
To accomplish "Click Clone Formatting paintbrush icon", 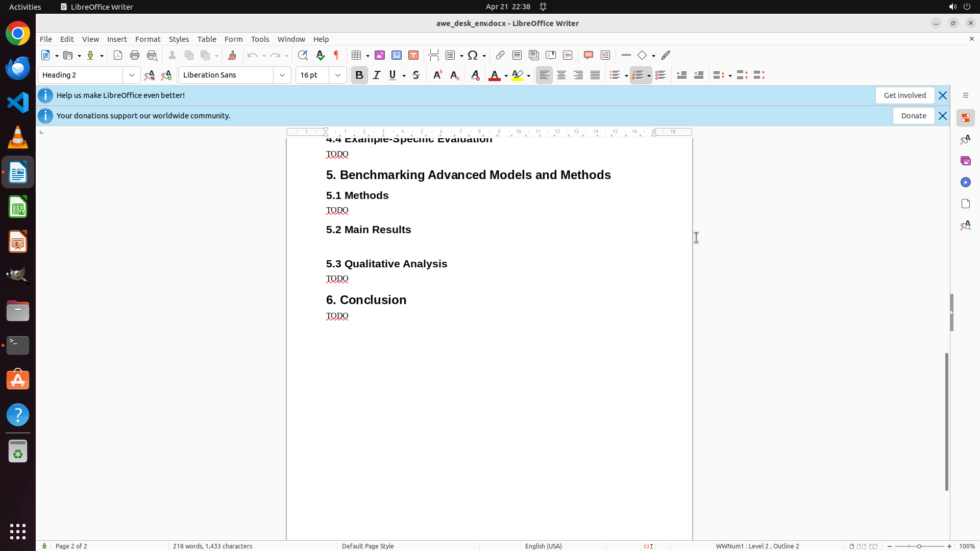I will click(232, 55).
